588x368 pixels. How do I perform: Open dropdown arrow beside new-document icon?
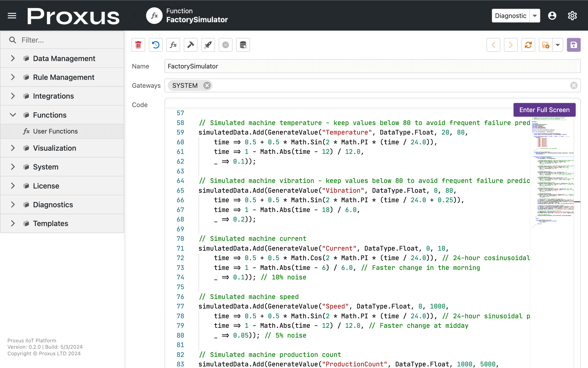(558, 45)
